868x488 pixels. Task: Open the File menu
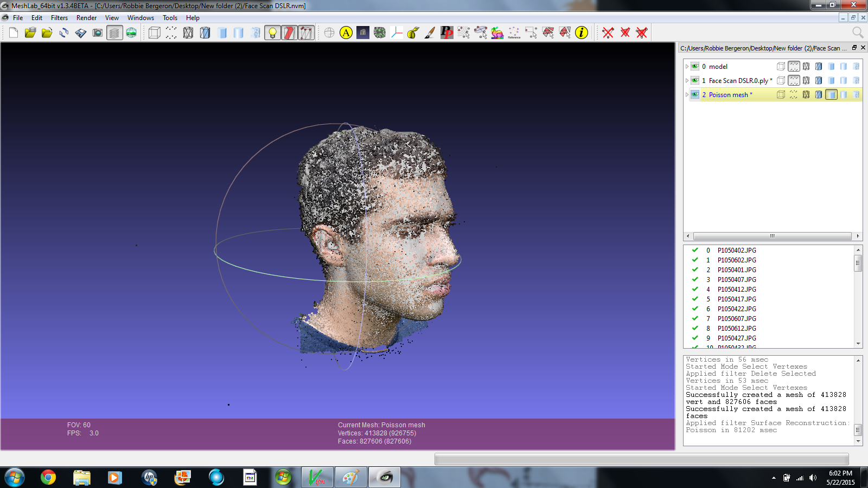click(18, 18)
